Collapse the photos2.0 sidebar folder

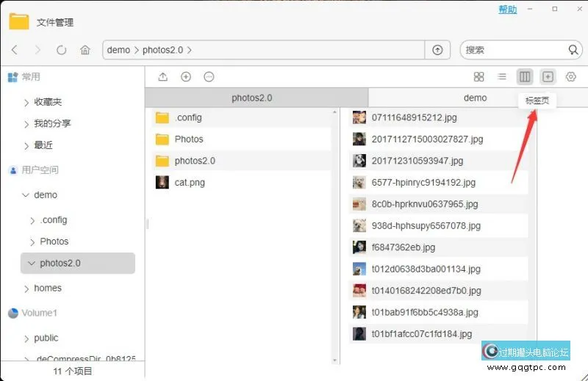31,263
